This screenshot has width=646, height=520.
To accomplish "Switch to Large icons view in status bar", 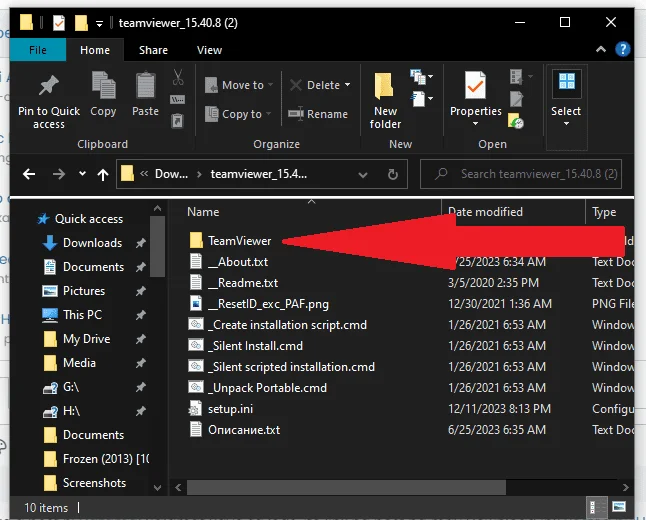I will (x=619, y=506).
